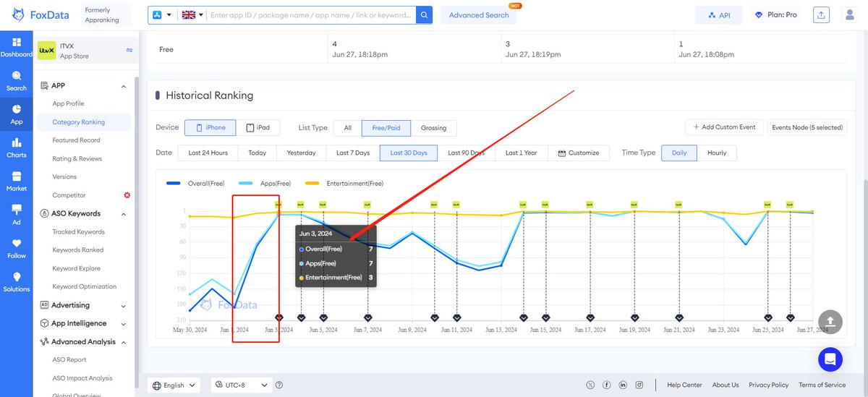Open Tracked Keywords in sidebar
Viewport: 868px width, 397px height.
[79, 232]
